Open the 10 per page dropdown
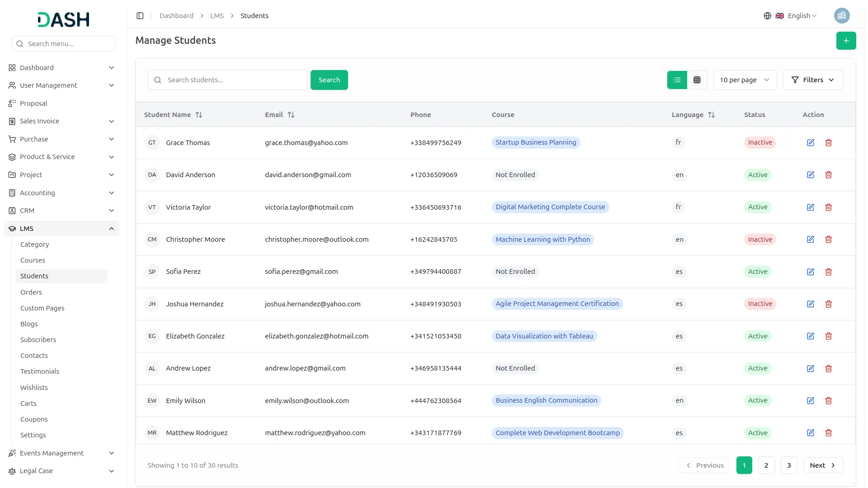868x488 pixels. pyautogui.click(x=744, y=80)
